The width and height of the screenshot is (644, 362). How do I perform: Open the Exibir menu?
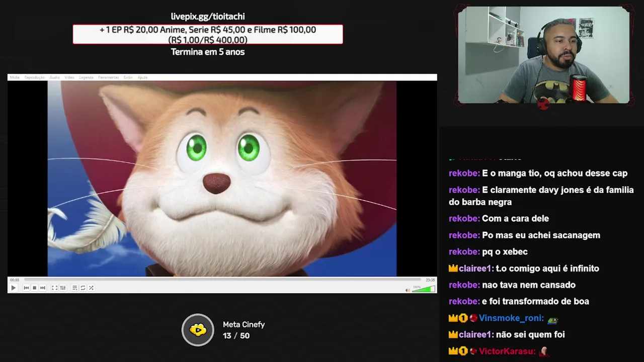(x=128, y=77)
